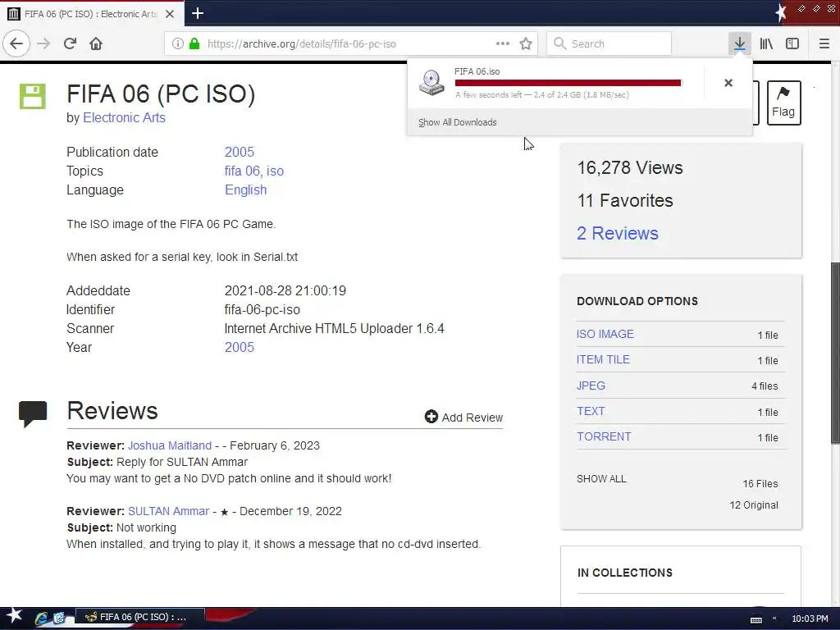Go to the browser home page
Image resolution: width=840 pixels, height=630 pixels.
(x=96, y=43)
